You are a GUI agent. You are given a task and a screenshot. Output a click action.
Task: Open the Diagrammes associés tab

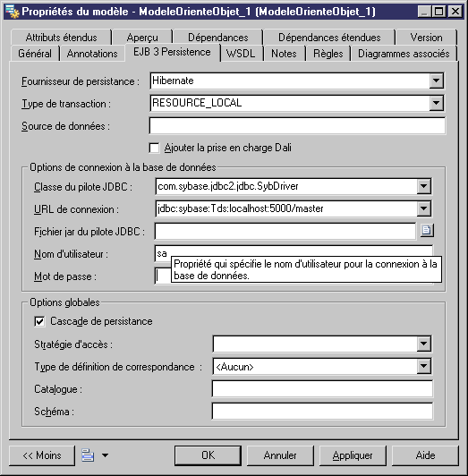click(404, 54)
